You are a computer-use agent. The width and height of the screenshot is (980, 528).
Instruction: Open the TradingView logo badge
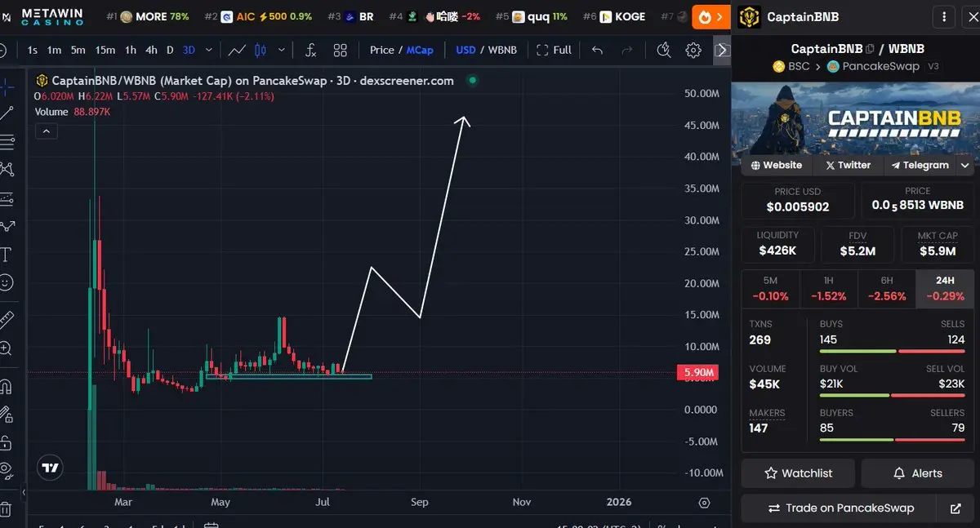(51, 469)
